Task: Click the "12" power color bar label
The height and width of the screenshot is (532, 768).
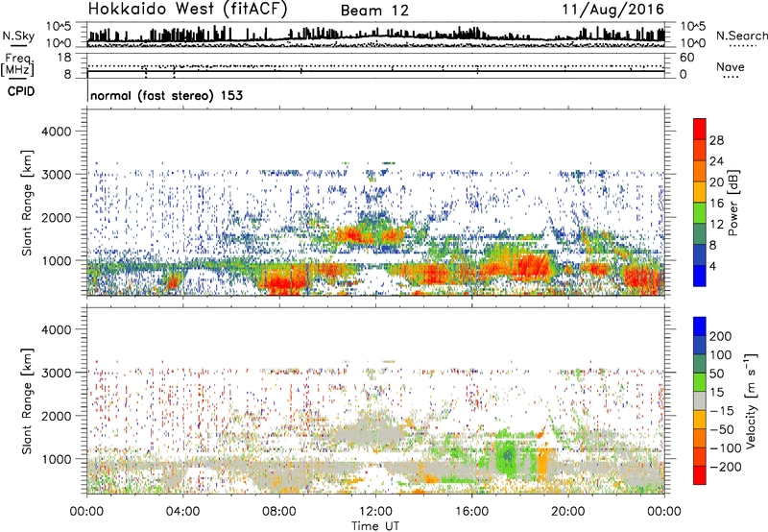Action: click(716, 225)
